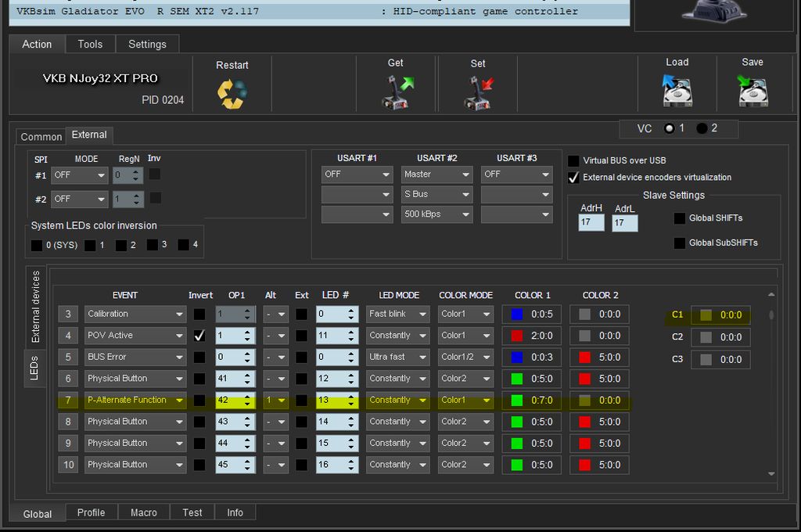Image resolution: width=801 pixels, height=532 pixels.
Task: Click the C3 color swatch
Action: (x=706, y=360)
